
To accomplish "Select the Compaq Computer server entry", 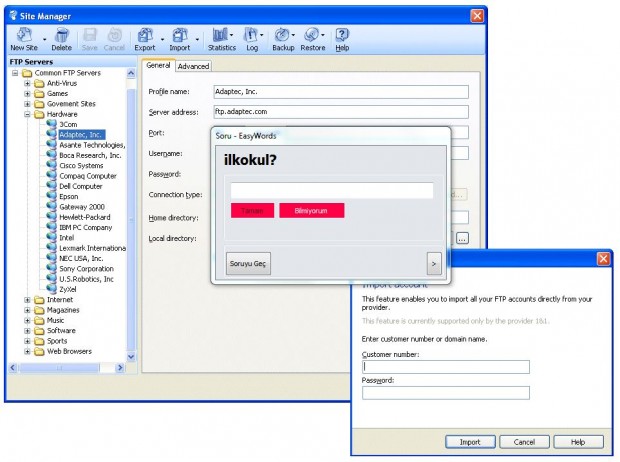I will click(88, 176).
